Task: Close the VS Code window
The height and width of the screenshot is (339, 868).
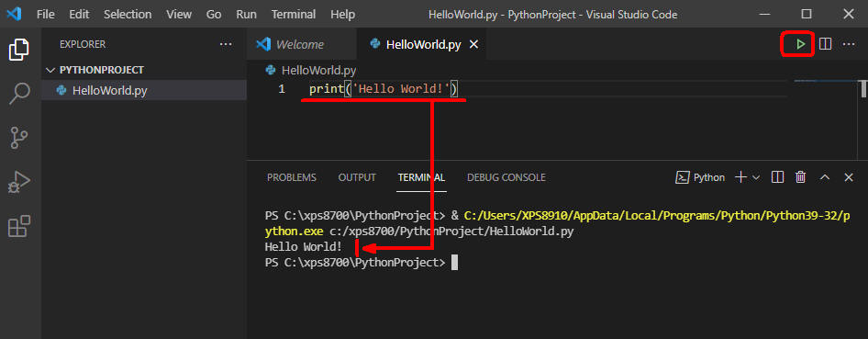Action: 849,14
